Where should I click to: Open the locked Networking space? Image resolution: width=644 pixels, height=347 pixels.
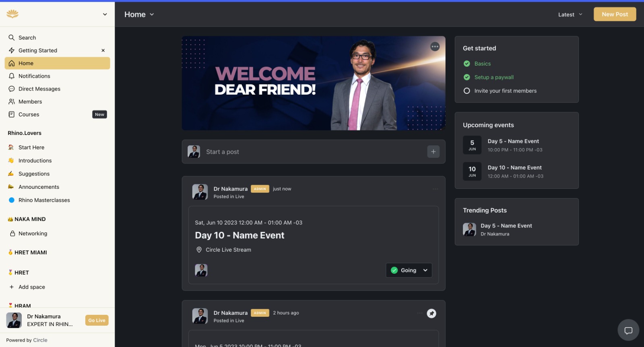point(57,233)
